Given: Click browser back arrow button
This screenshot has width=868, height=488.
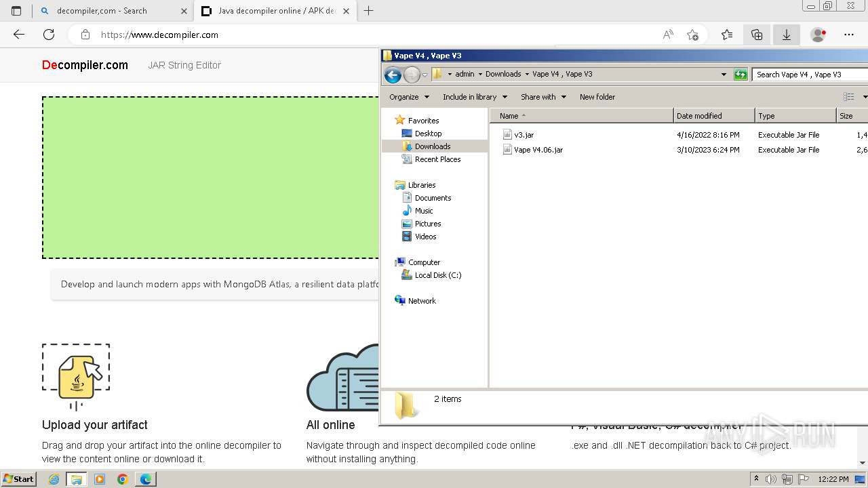Looking at the screenshot, I should click(19, 35).
